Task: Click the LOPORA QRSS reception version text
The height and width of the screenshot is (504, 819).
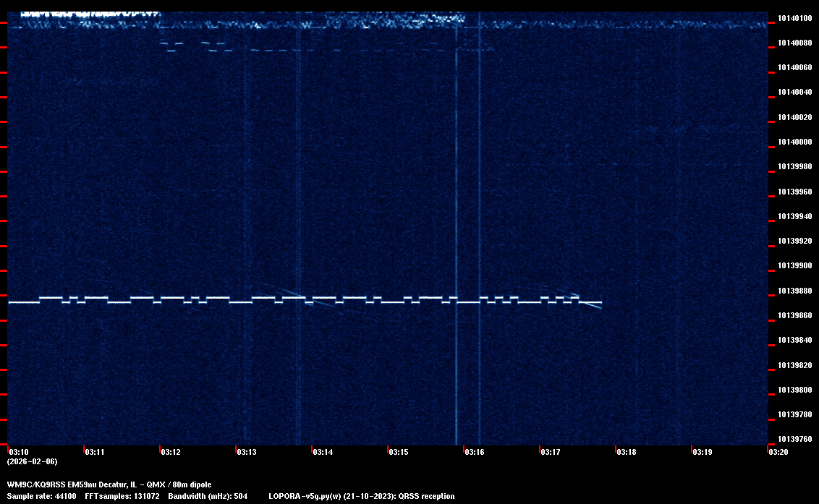Action: pos(361,497)
